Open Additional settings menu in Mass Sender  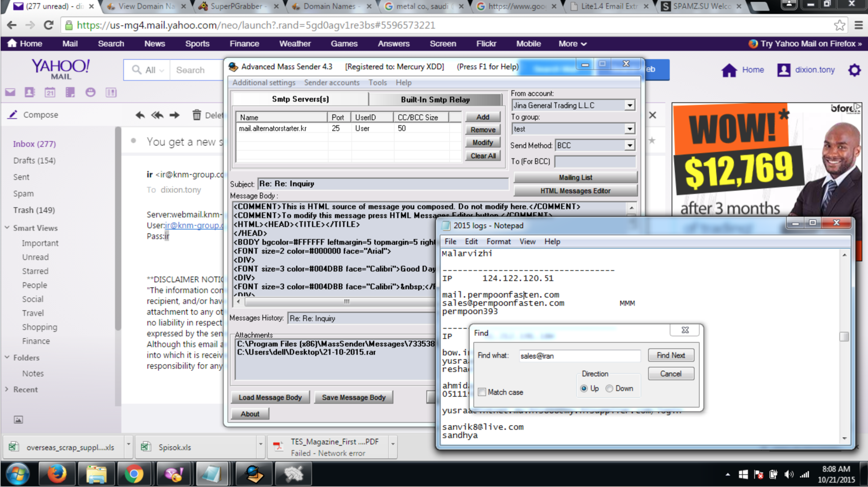(264, 83)
